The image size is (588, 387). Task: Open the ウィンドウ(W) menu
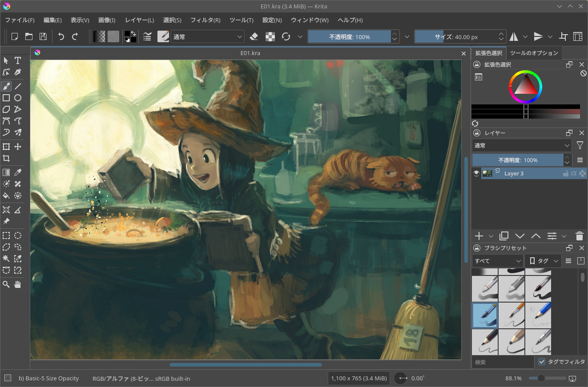(x=310, y=20)
